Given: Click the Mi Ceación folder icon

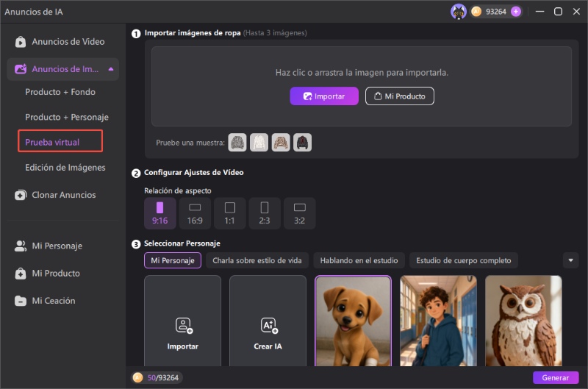Looking at the screenshot, I should pyautogui.click(x=21, y=301).
